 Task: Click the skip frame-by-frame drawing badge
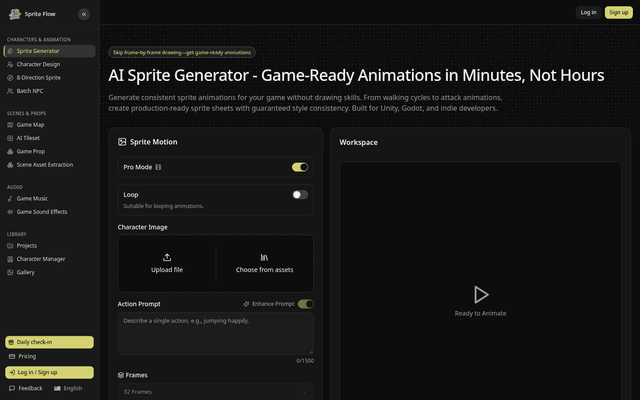(182, 53)
